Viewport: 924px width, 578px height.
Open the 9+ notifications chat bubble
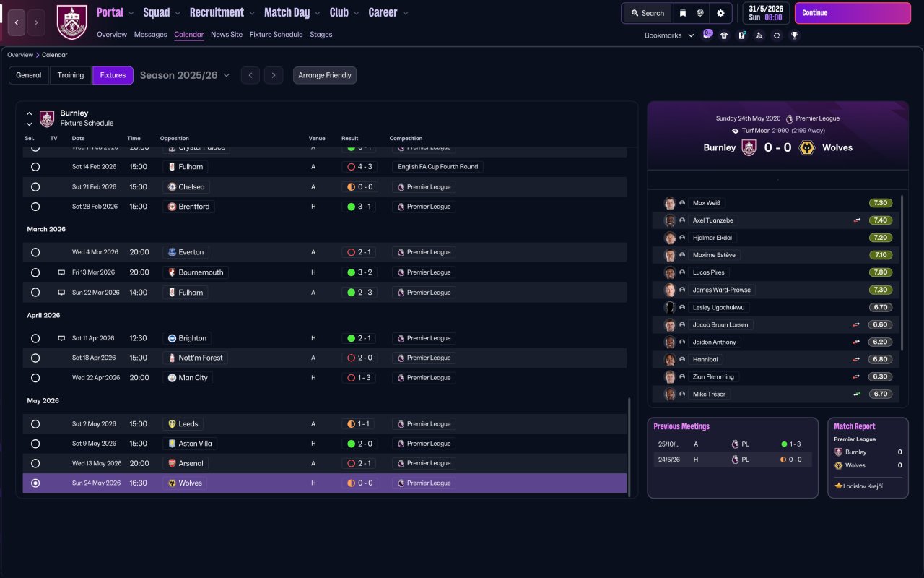point(707,35)
